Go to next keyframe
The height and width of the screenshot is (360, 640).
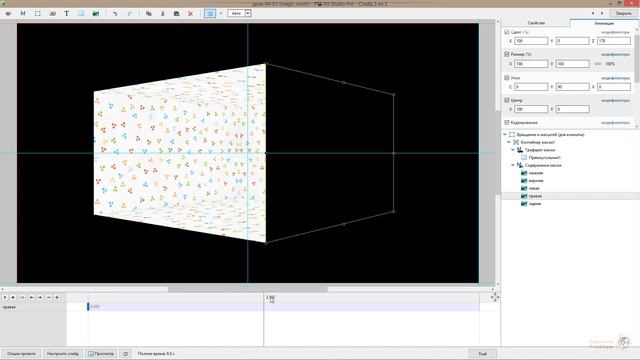40,298
